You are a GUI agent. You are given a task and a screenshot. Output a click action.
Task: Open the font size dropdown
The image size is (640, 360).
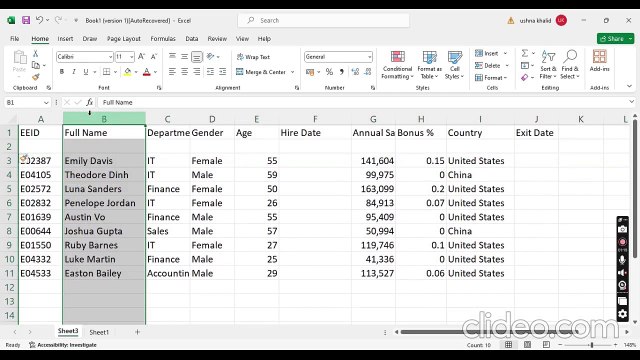[x=131, y=57]
